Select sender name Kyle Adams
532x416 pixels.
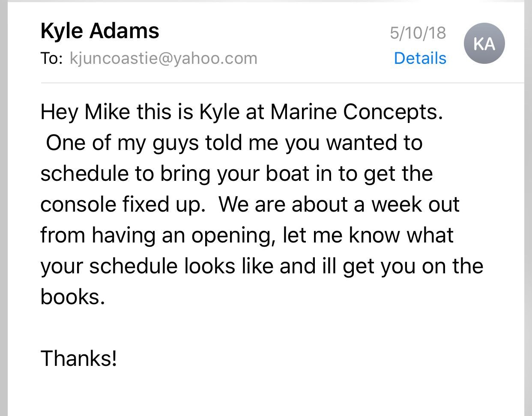[x=100, y=31]
